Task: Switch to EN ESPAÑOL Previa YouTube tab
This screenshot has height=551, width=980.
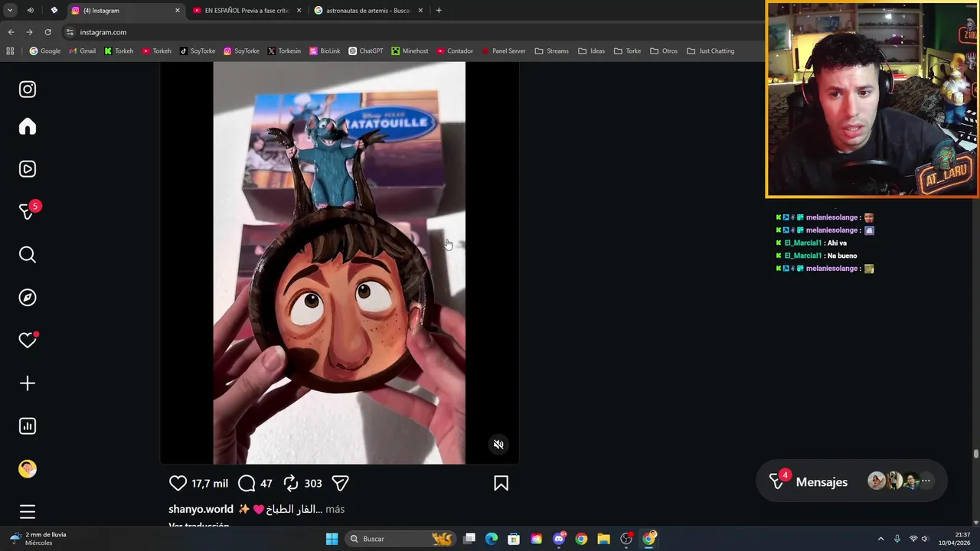Action: tap(246, 11)
